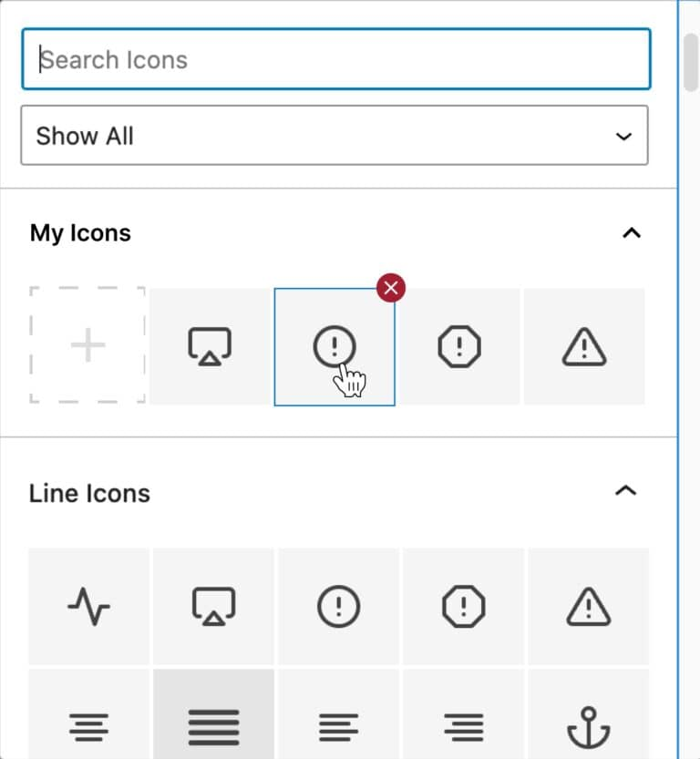Click inside the Search Icons field
This screenshot has width=700, height=759.
coord(335,59)
